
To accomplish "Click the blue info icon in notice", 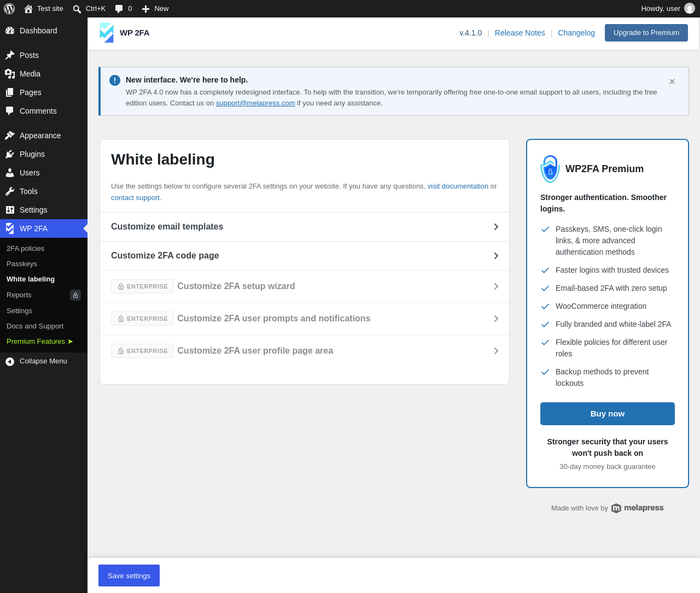I will click(x=115, y=80).
